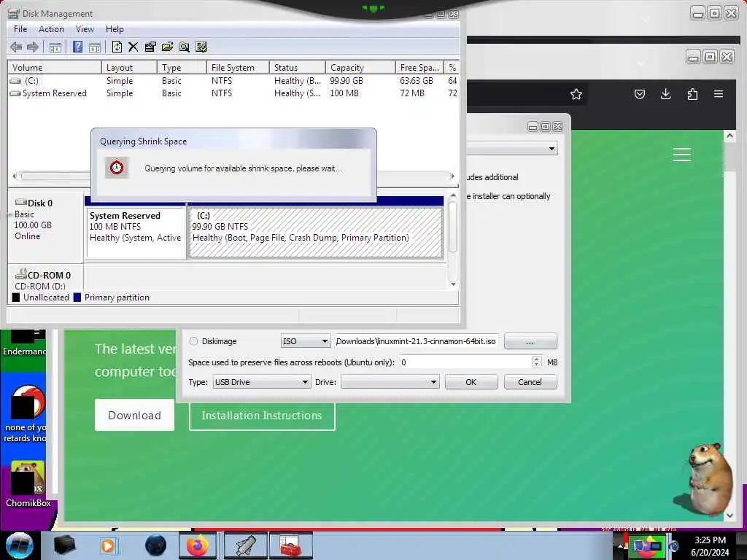Click the Download button on the webpage
747x560 pixels.
[x=134, y=415]
